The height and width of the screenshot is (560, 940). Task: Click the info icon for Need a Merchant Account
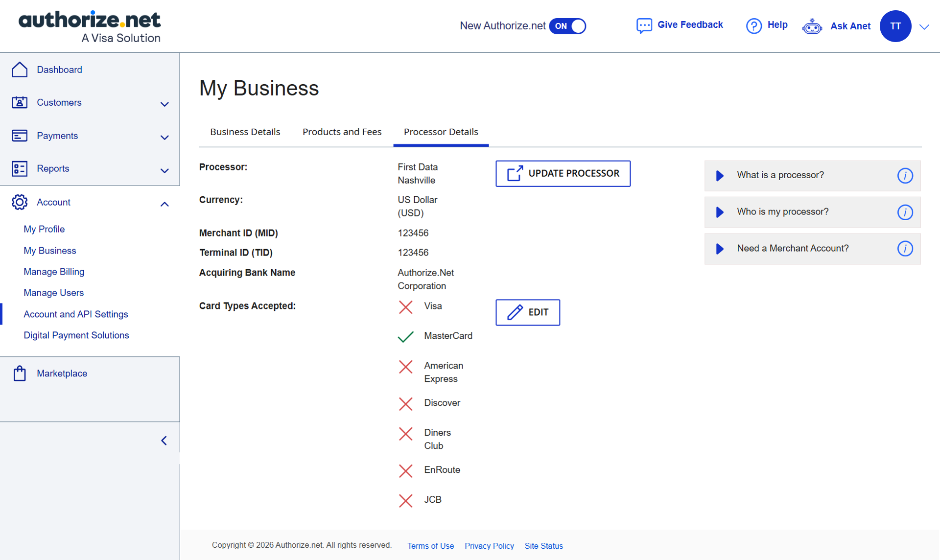[x=905, y=249]
